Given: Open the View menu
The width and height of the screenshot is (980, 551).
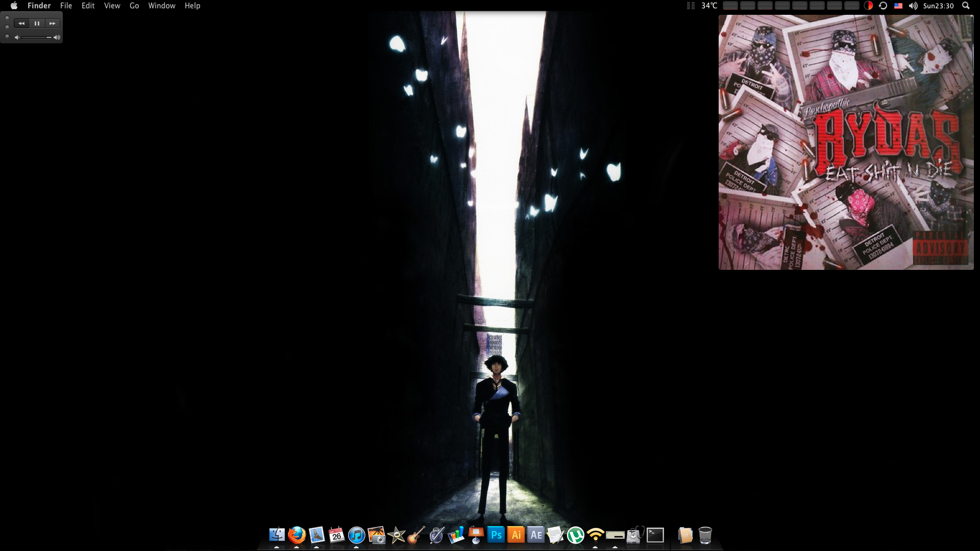Looking at the screenshot, I should 112,6.
